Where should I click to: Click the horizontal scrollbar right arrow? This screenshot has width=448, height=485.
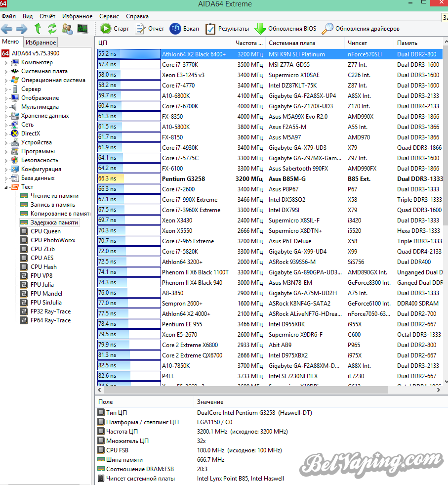click(x=439, y=390)
